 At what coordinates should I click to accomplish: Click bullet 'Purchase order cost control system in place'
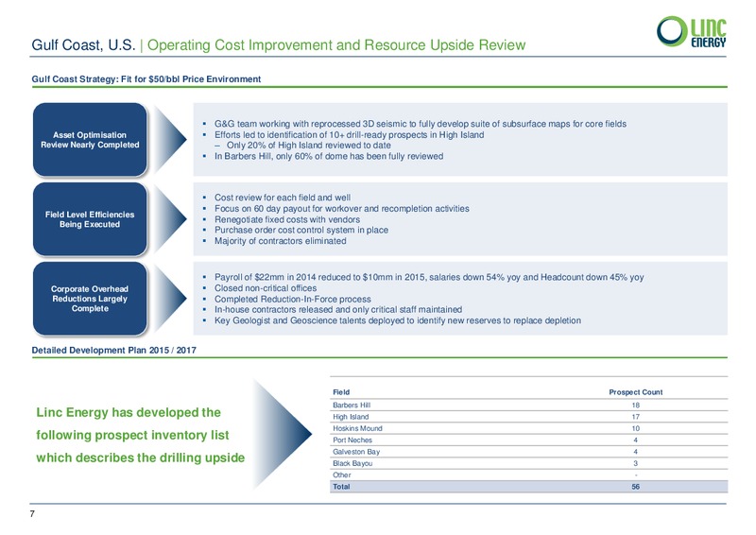(x=301, y=230)
